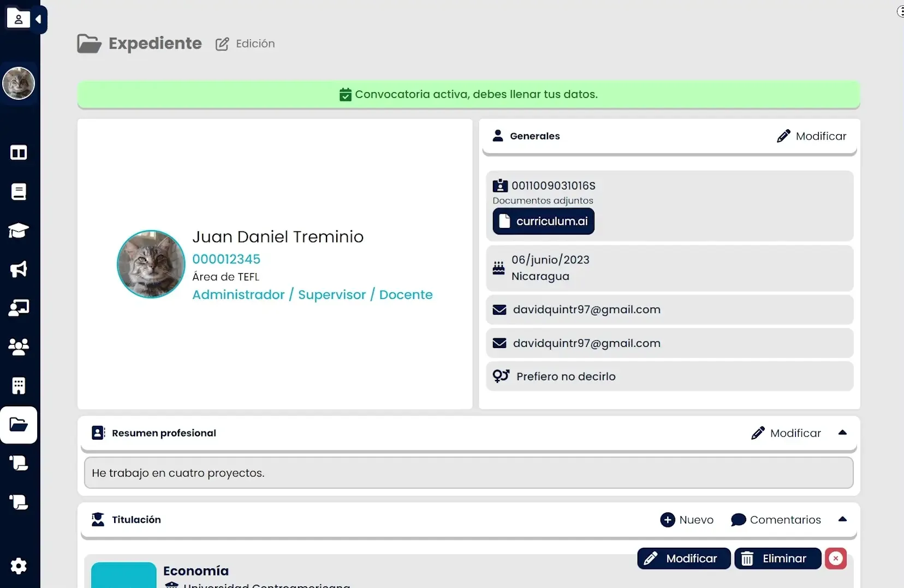The image size is (904, 588).
Task: Click the Área de TEFL text
Action: pos(225,277)
